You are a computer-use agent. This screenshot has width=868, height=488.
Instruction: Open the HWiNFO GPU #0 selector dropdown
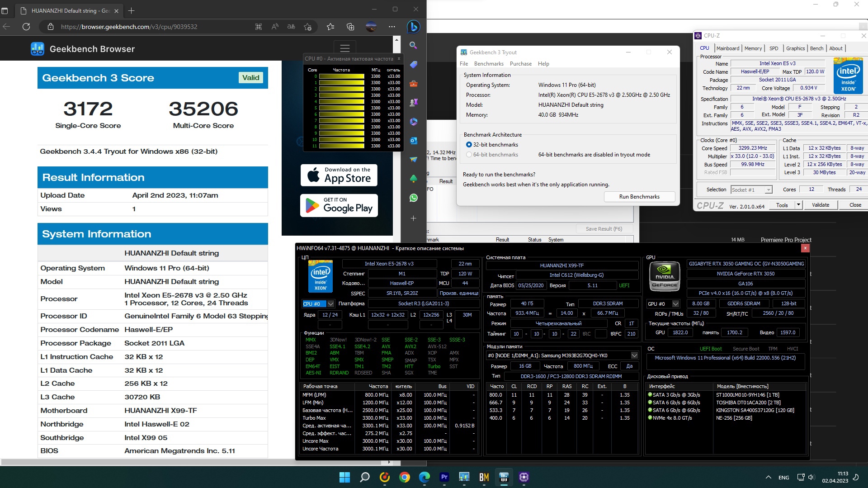coord(675,304)
